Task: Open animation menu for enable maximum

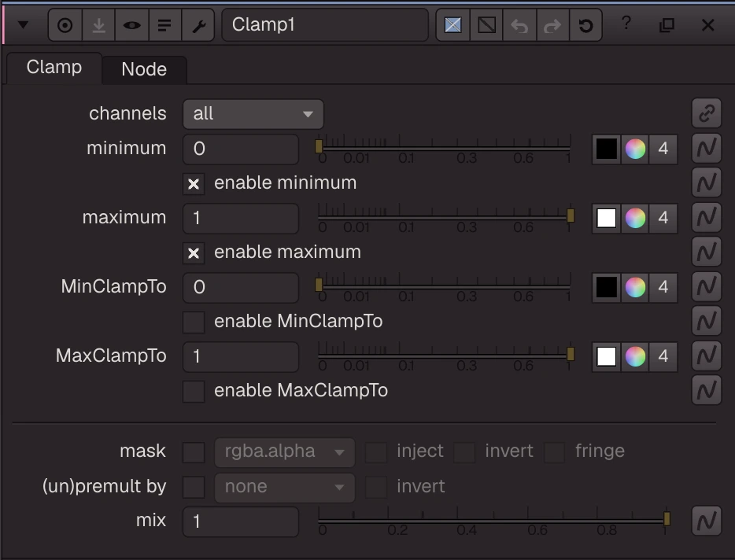Action: click(x=707, y=252)
